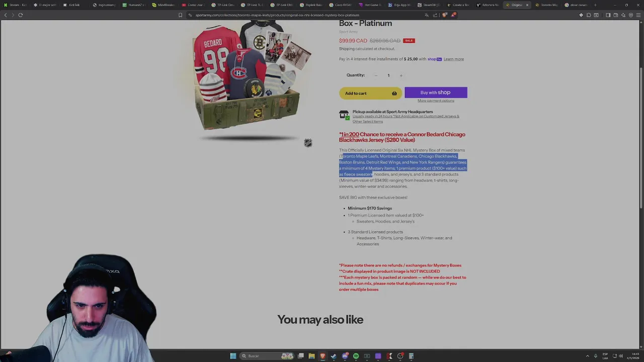Click the SAVE BIG with these exclusive boxes line
This screenshot has height=362, width=644.
point(373,198)
